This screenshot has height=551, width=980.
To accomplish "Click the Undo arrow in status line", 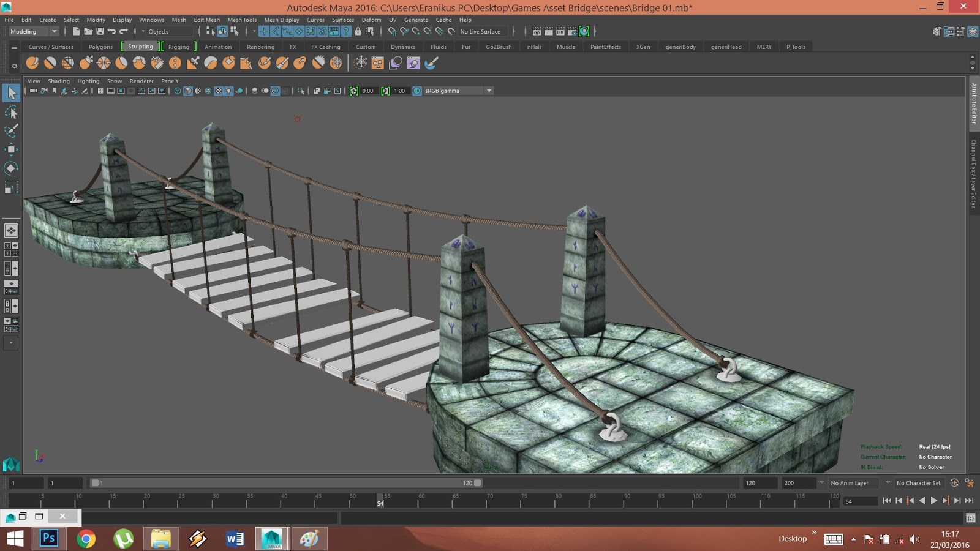I will pos(111,31).
